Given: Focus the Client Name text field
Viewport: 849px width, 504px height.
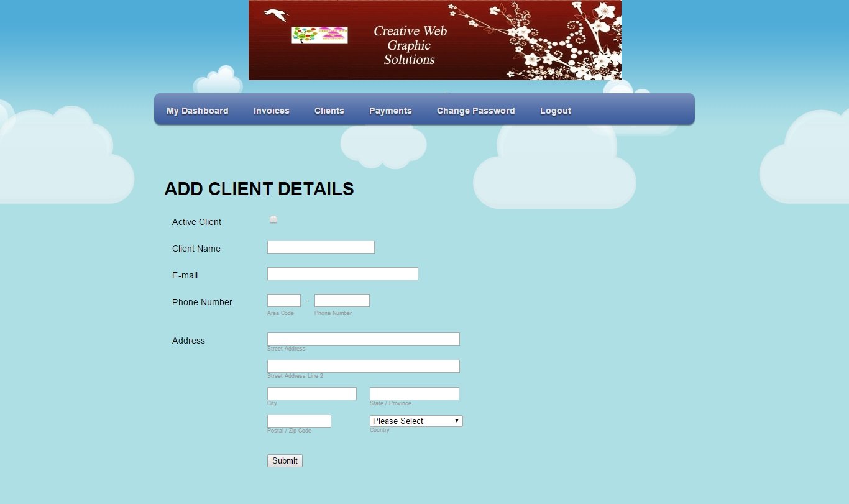Looking at the screenshot, I should click(321, 247).
